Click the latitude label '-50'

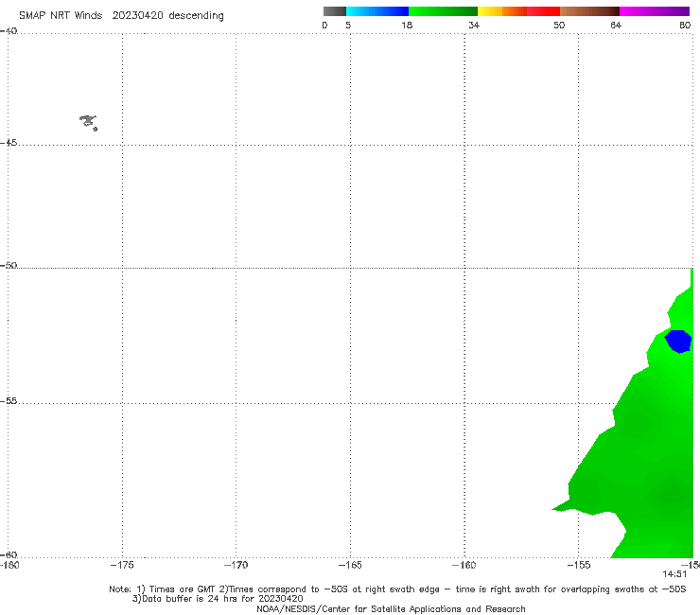point(9,266)
